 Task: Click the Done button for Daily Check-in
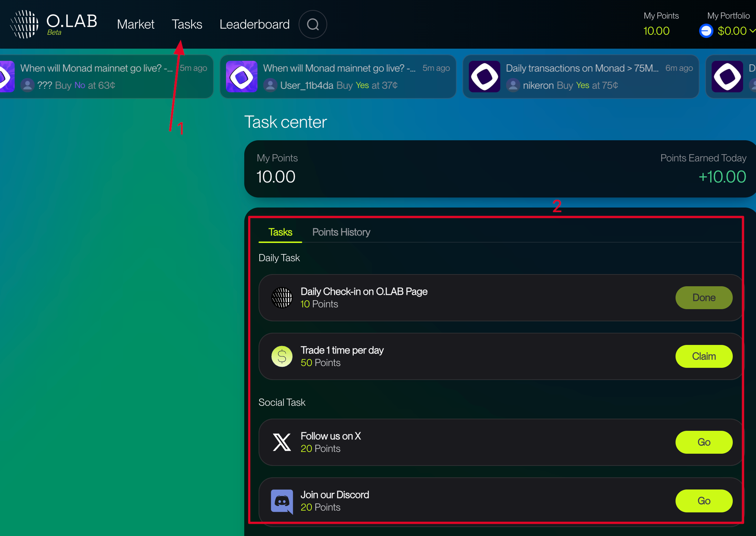point(703,298)
